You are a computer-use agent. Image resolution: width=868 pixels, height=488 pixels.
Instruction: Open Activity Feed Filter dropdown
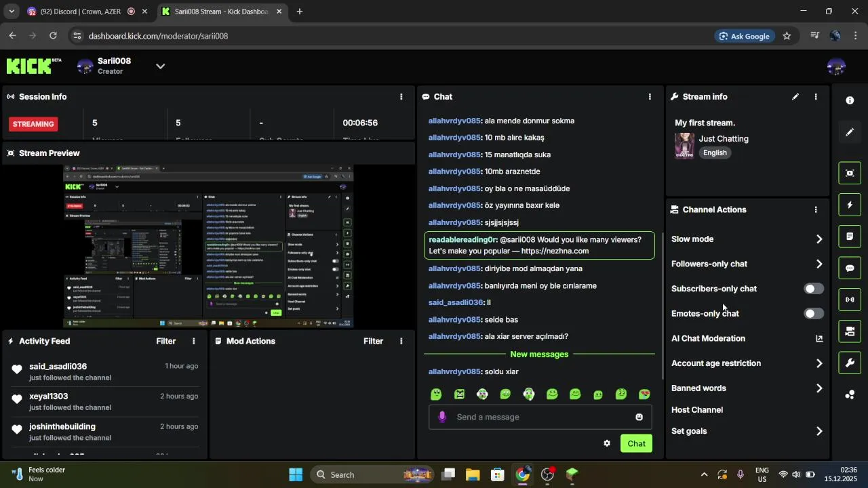(166, 341)
